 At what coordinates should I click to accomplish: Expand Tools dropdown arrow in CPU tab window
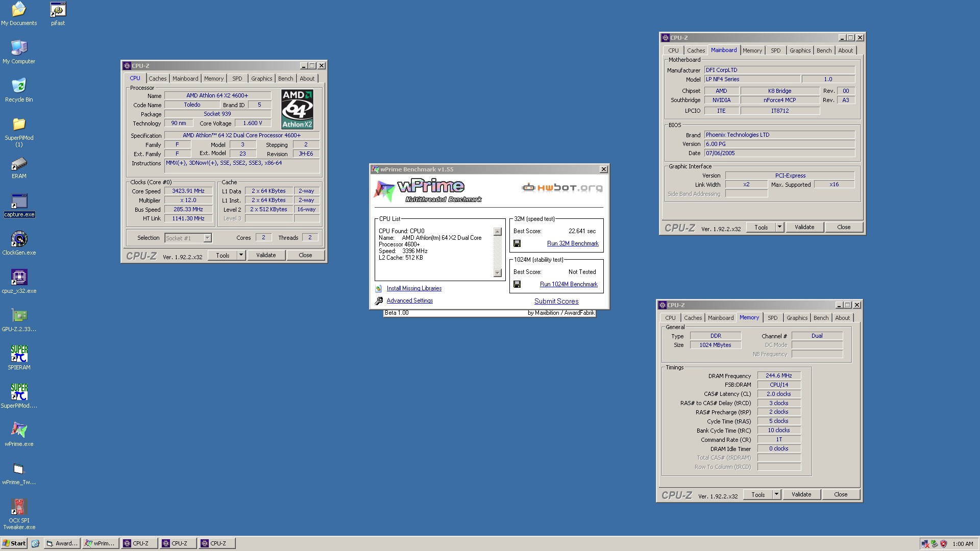pyautogui.click(x=241, y=255)
